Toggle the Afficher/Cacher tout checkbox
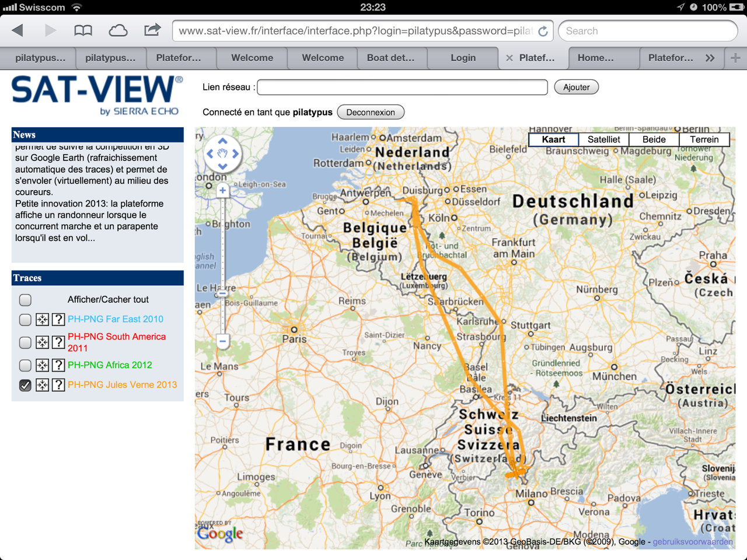 (x=25, y=300)
